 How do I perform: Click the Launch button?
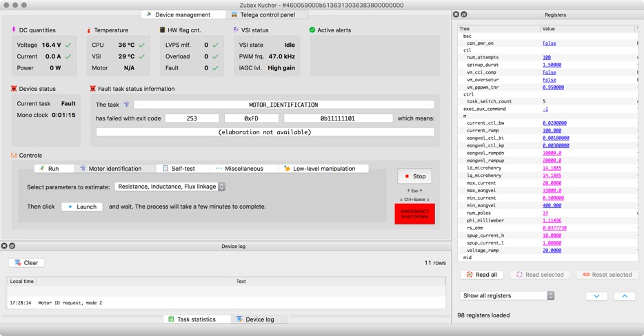[82, 207]
